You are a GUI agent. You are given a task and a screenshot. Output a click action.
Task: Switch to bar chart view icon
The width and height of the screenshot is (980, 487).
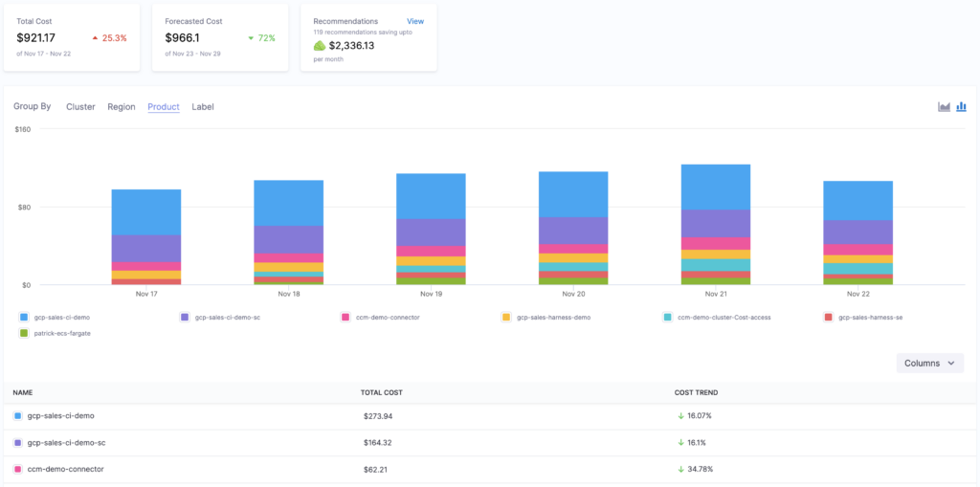[961, 107]
